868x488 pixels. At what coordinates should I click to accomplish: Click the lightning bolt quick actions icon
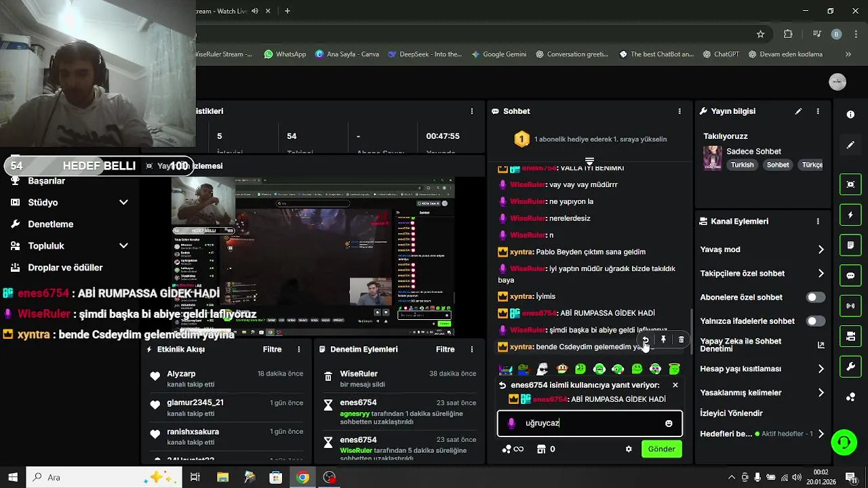(x=850, y=215)
